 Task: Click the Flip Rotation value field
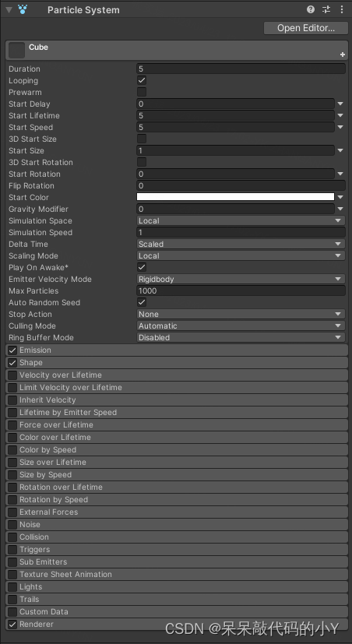[241, 185]
